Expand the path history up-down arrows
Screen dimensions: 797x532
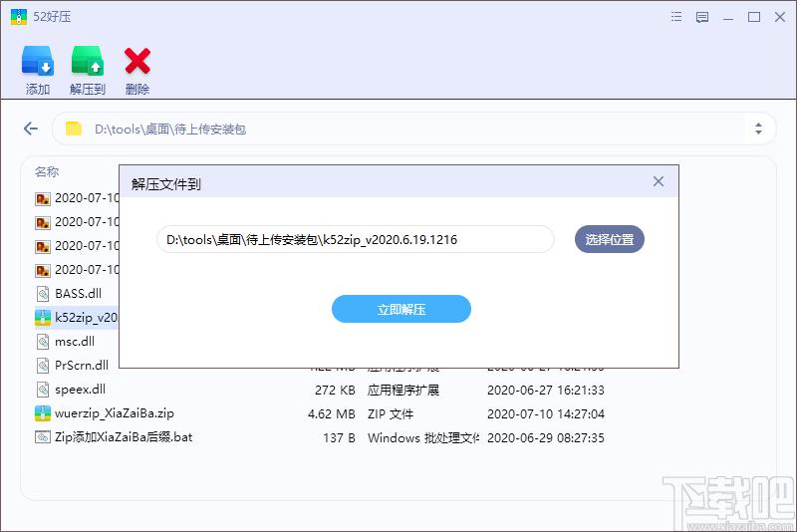758,129
